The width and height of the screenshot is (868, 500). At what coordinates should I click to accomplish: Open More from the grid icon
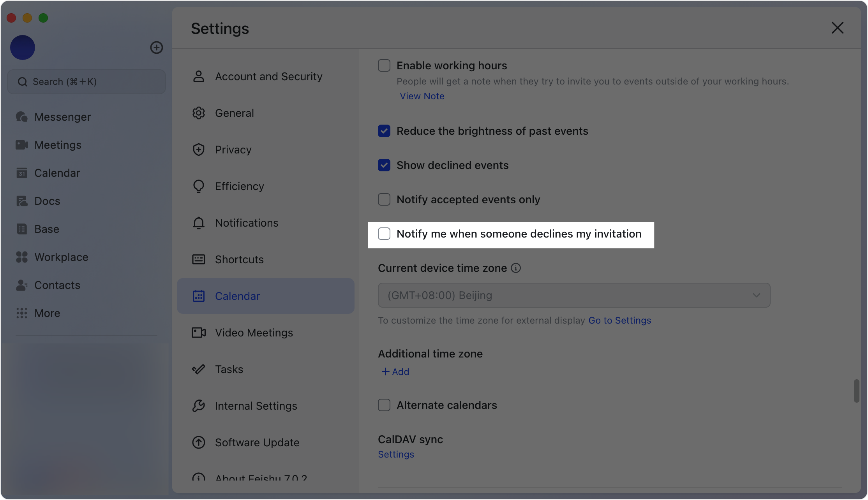click(x=22, y=313)
